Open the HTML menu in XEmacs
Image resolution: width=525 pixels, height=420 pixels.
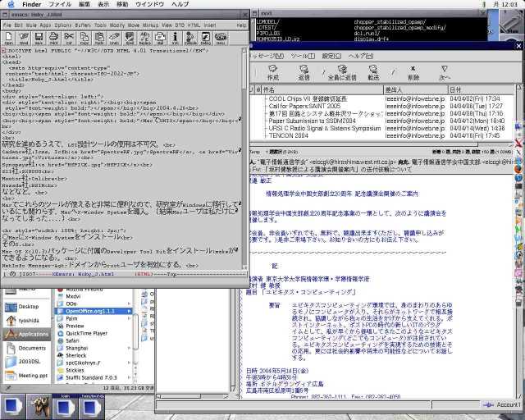(x=194, y=25)
